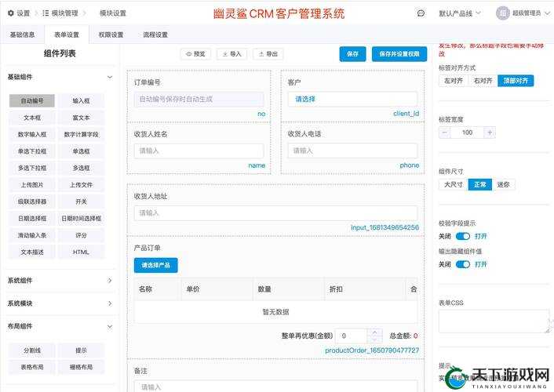Select the 表格布局 layout component
Viewport: 554px width, 392px height.
(32, 367)
